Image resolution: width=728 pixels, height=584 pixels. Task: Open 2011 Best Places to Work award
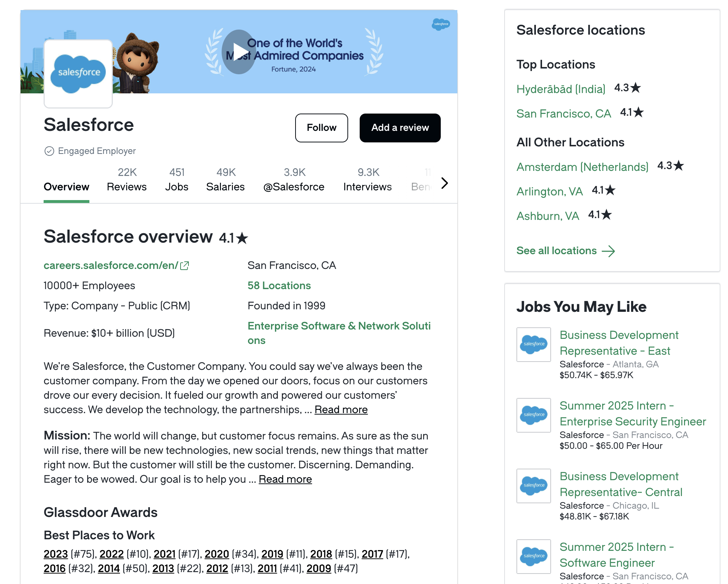tap(267, 568)
